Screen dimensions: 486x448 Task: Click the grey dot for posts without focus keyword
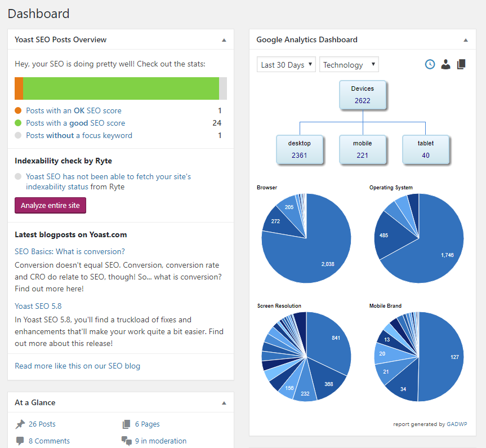[x=18, y=135]
